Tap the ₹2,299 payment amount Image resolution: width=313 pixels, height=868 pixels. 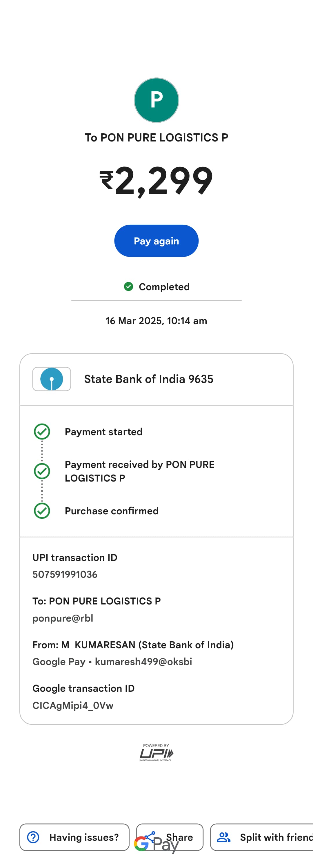[156, 181]
